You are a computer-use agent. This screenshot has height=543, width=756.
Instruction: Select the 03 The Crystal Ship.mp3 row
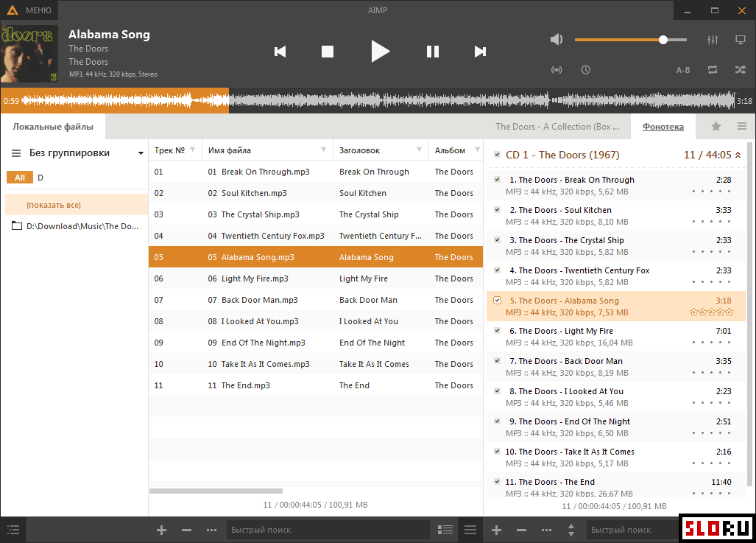point(315,214)
